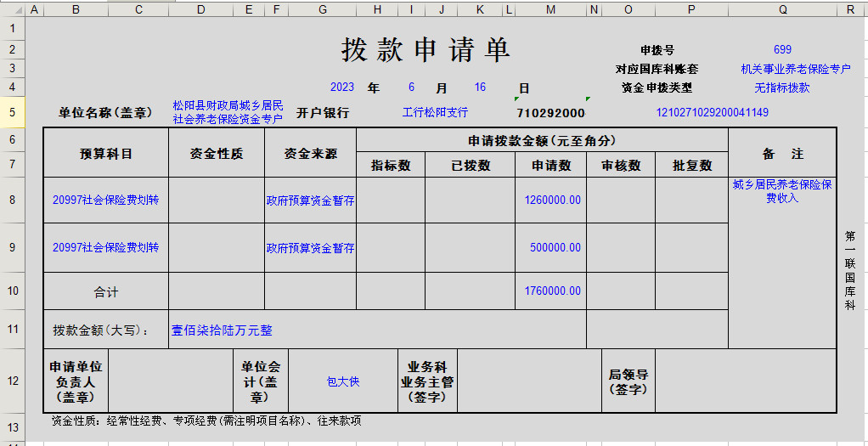Image resolution: width=868 pixels, height=446 pixels.
Task: Click the bank cell 工行松阳支行
Action: coord(435,112)
